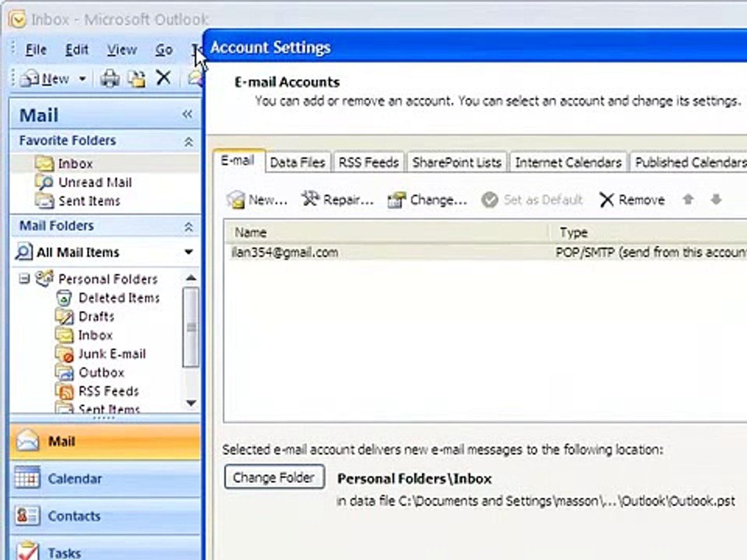
Task: Click the Move to Folder toolbar icon
Action: click(x=136, y=79)
